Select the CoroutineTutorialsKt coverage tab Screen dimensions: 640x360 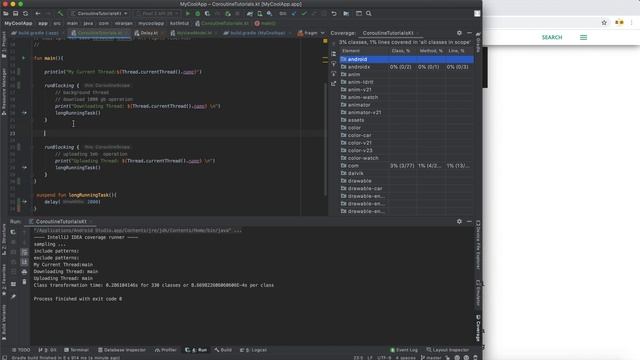point(388,33)
